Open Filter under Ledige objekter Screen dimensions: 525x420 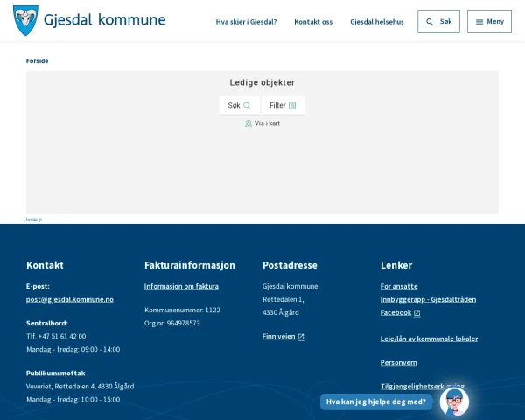[x=283, y=105]
